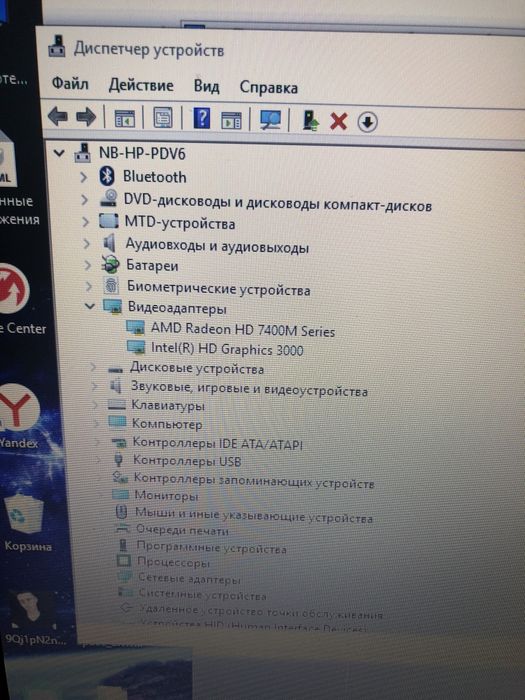Click the AMD Radeon adapter icon
525x700 pixels.
[x=135, y=327]
